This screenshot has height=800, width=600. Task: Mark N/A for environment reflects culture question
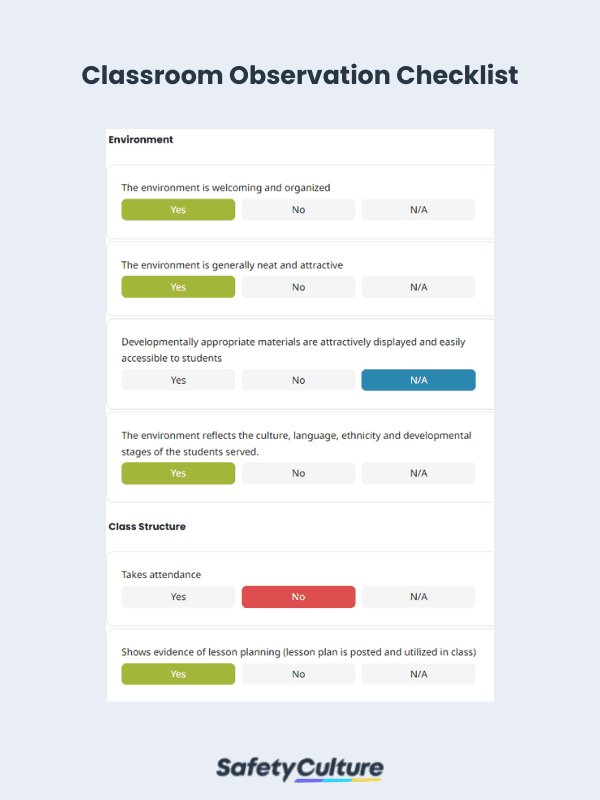(x=418, y=473)
